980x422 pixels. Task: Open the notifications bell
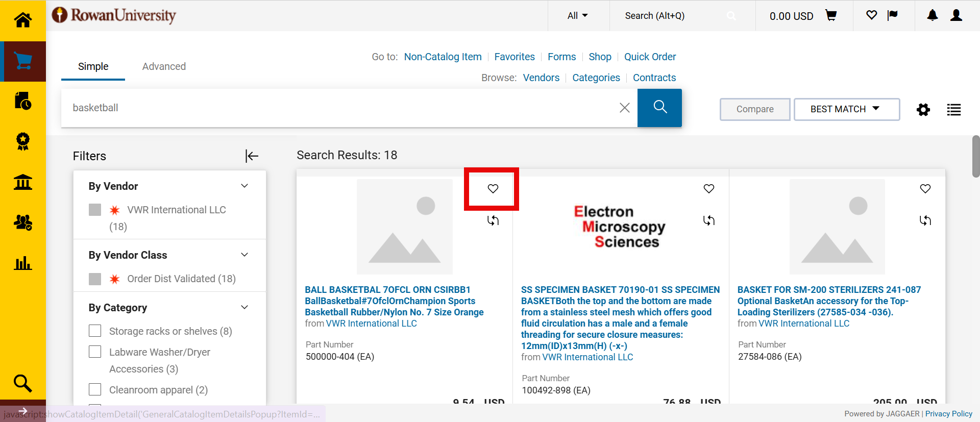click(932, 16)
